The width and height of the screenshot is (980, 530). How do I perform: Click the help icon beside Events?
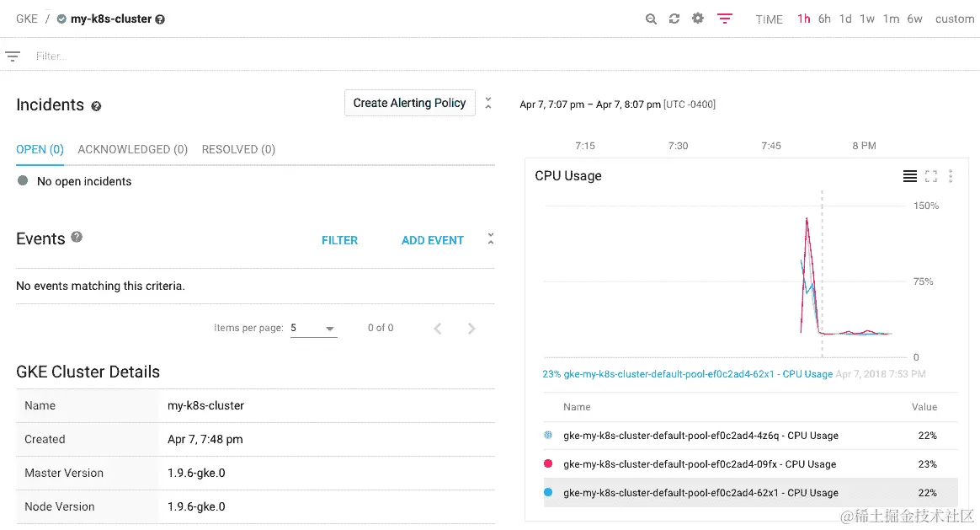77,237
